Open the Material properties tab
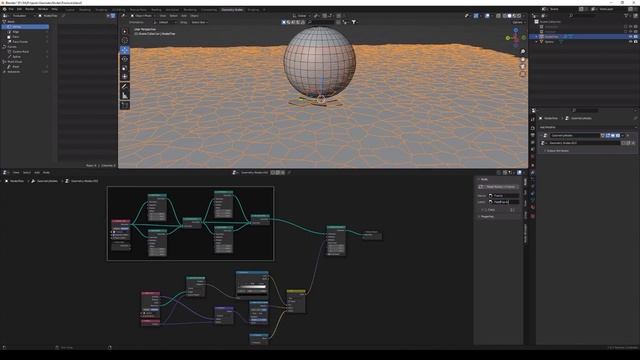This screenshot has height=360, width=640. 533,208
